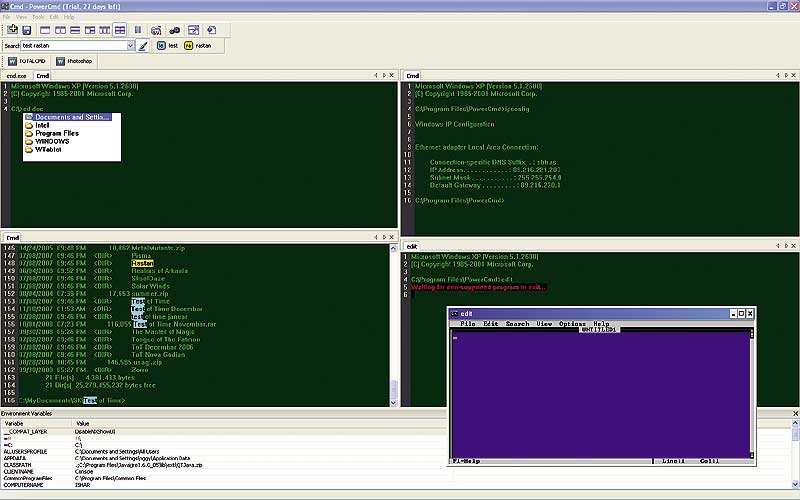The height and width of the screenshot is (500, 800).
Task: Click the toolbar icon right of the binoculars
Action: (x=193, y=31)
